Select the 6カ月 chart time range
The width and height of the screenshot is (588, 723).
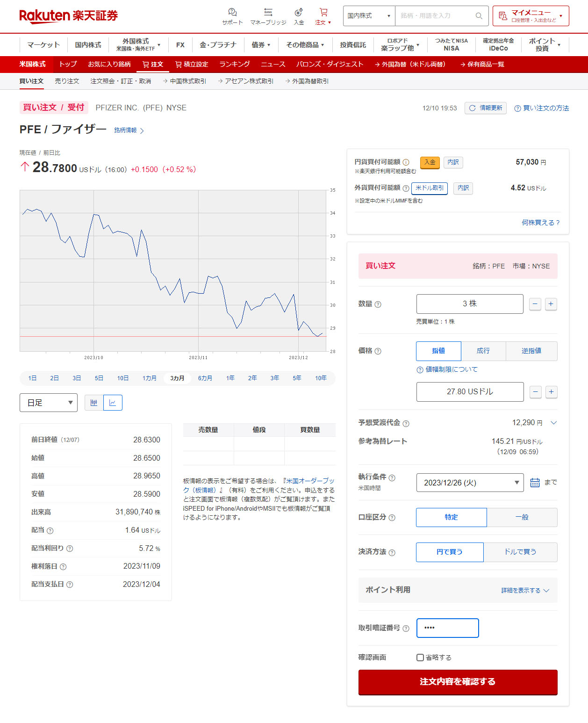click(x=205, y=378)
